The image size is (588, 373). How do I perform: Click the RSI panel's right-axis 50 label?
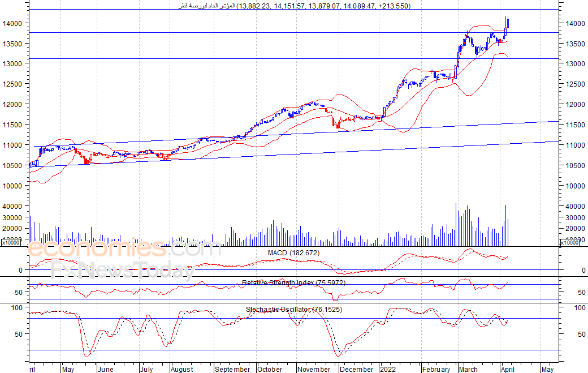point(581,292)
